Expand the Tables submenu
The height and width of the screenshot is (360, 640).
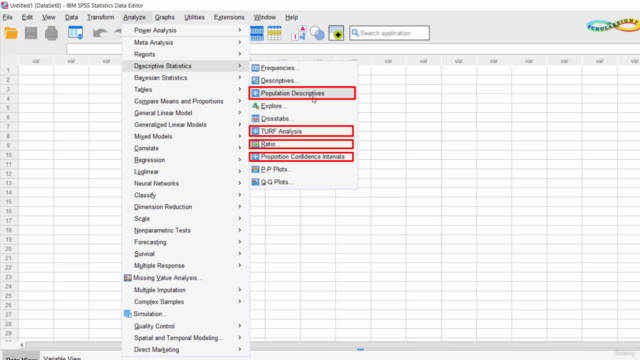186,89
